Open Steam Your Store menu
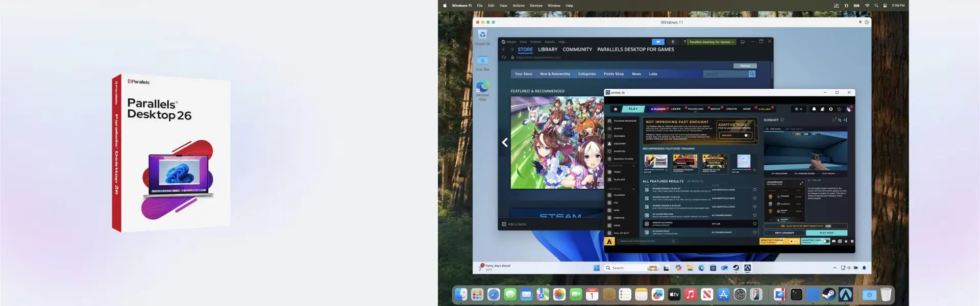 pos(524,74)
